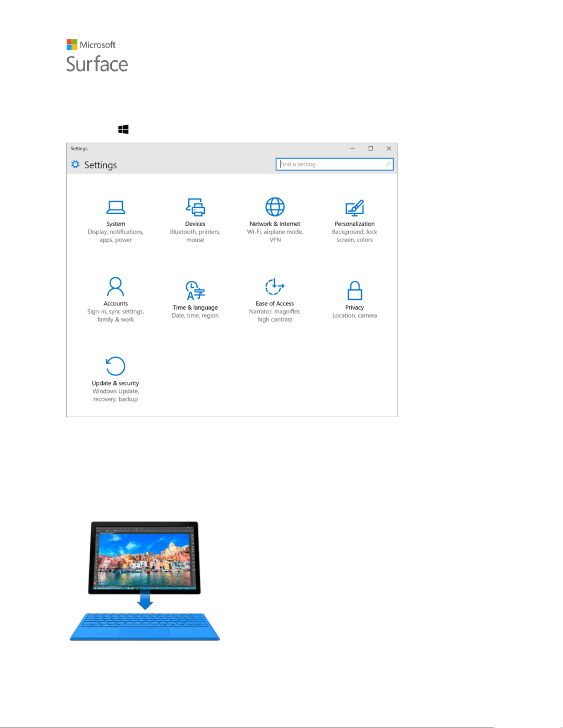The height and width of the screenshot is (728, 563).
Task: Open the Network & Internet globe icon
Action: 275,207
